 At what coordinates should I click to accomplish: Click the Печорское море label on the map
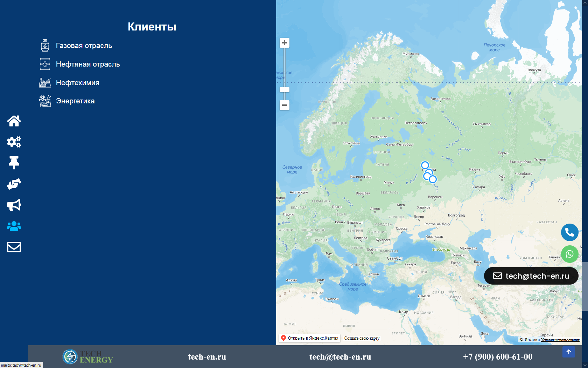click(495, 47)
